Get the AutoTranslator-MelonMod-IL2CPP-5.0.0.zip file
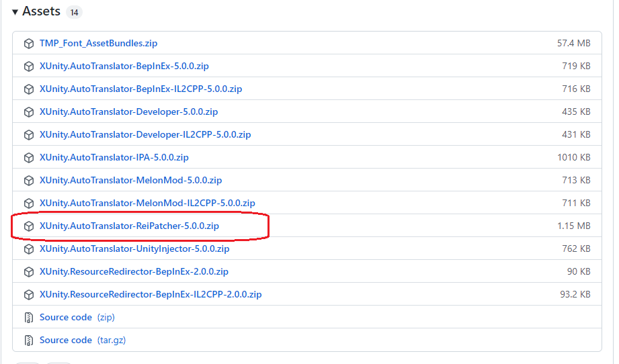The image size is (619, 364). pos(147,203)
